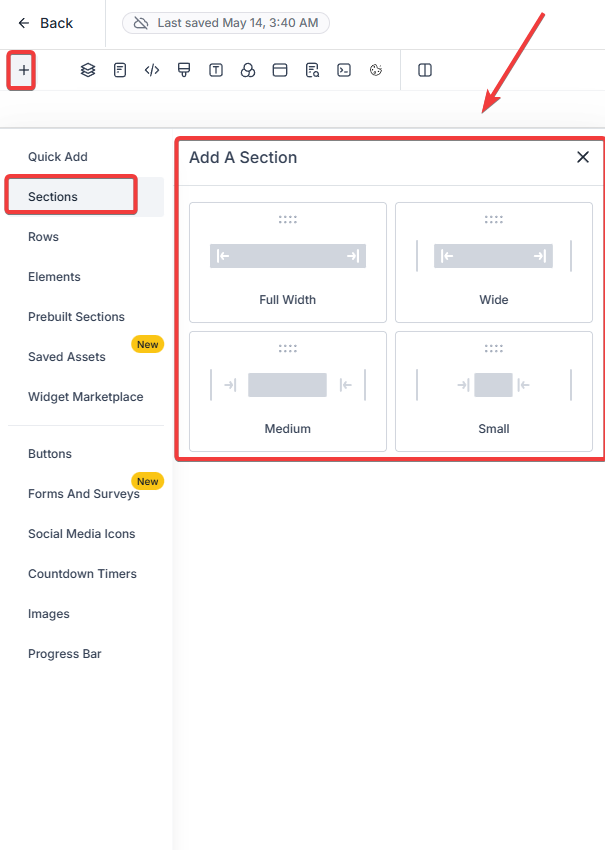Click the page document icon in toolbar

[x=120, y=70]
